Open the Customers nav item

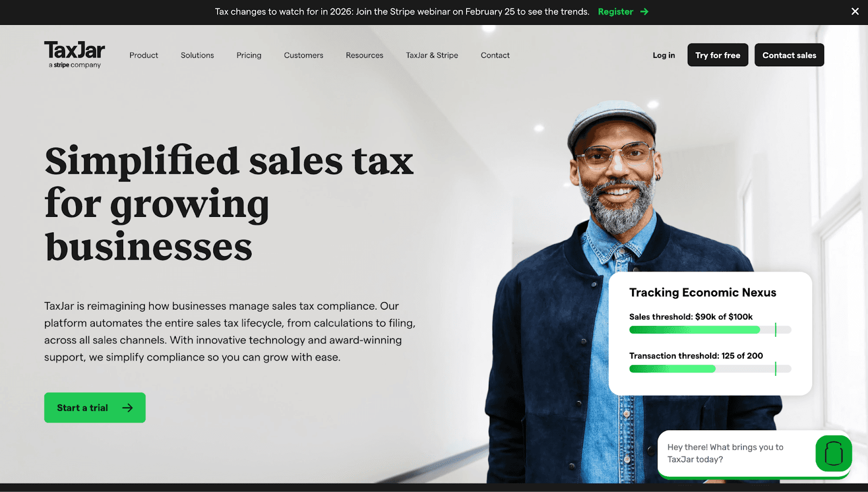(x=304, y=55)
